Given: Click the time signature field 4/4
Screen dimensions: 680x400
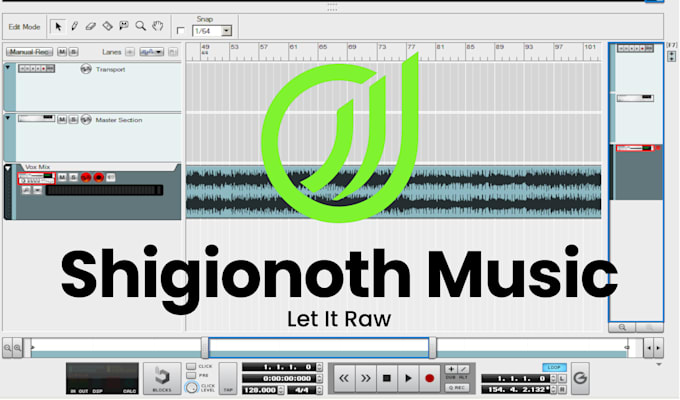Looking at the screenshot, I should 302,390.
